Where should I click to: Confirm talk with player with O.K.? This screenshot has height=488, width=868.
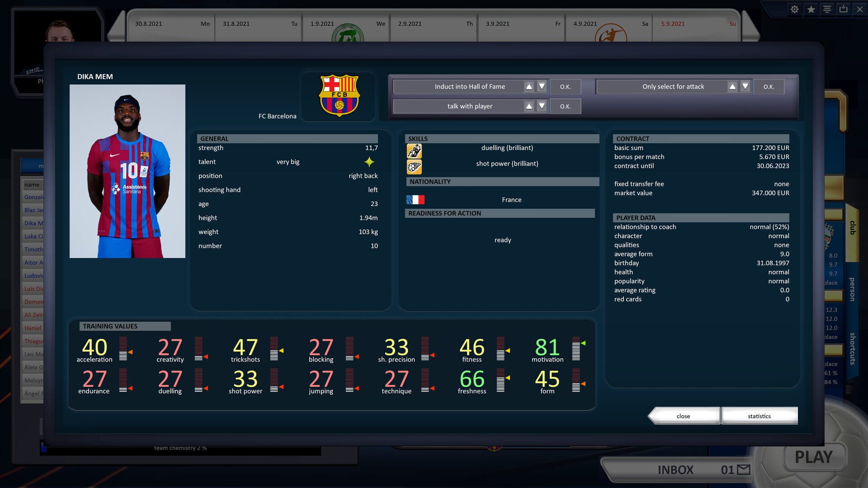565,106
